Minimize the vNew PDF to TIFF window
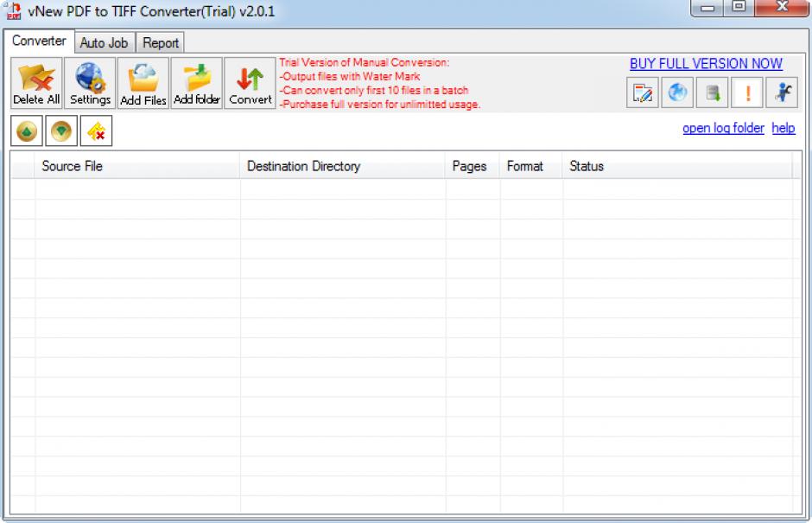 tap(707, 8)
